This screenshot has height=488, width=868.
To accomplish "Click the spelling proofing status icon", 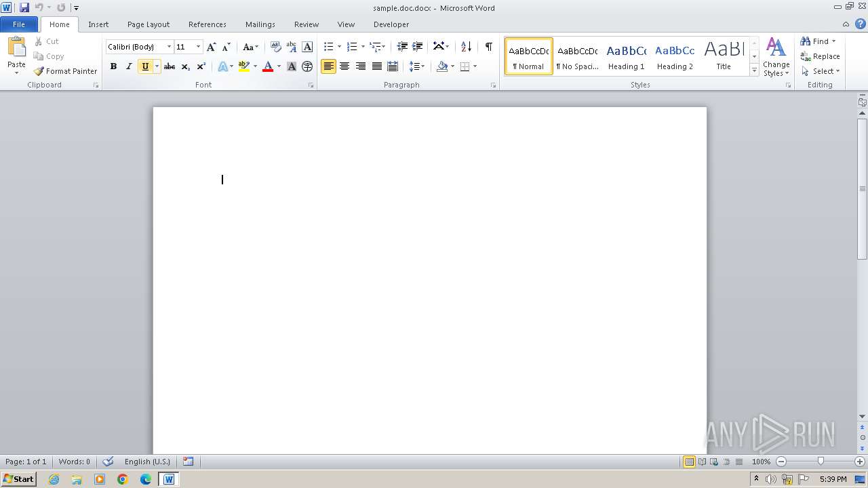I will click(108, 462).
